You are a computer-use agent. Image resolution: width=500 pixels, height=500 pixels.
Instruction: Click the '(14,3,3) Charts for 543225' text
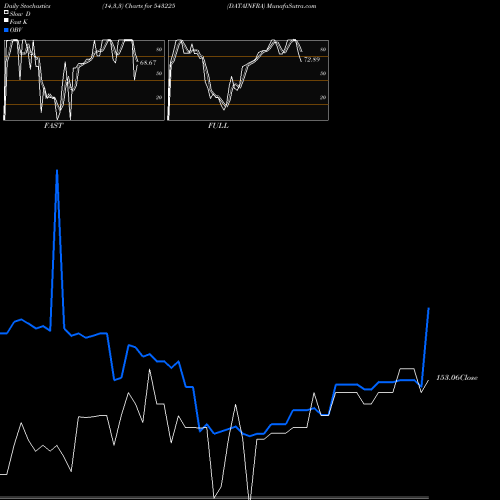point(139,6)
